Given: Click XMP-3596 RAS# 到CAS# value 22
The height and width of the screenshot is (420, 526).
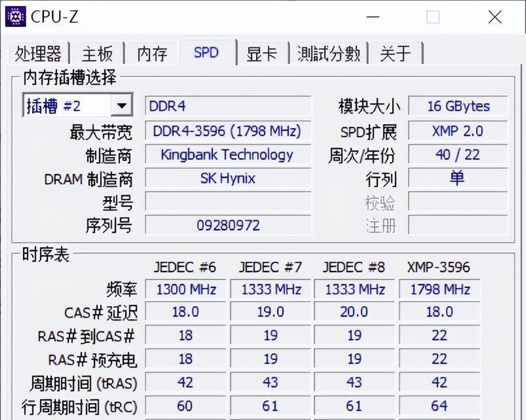Looking at the screenshot, I should pos(439,335).
